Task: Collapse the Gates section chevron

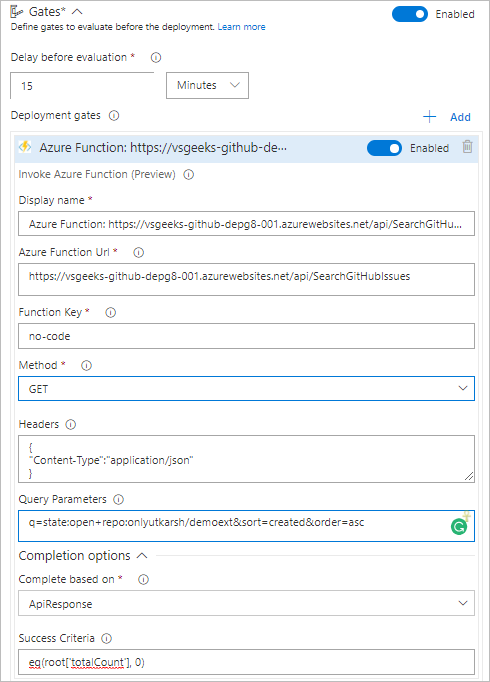Action: click(77, 12)
